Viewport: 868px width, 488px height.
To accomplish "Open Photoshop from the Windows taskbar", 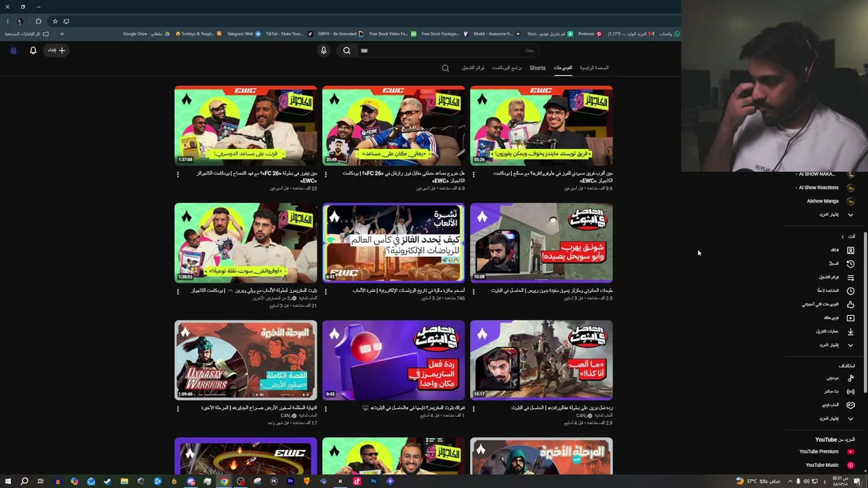I will pyautogui.click(x=373, y=481).
